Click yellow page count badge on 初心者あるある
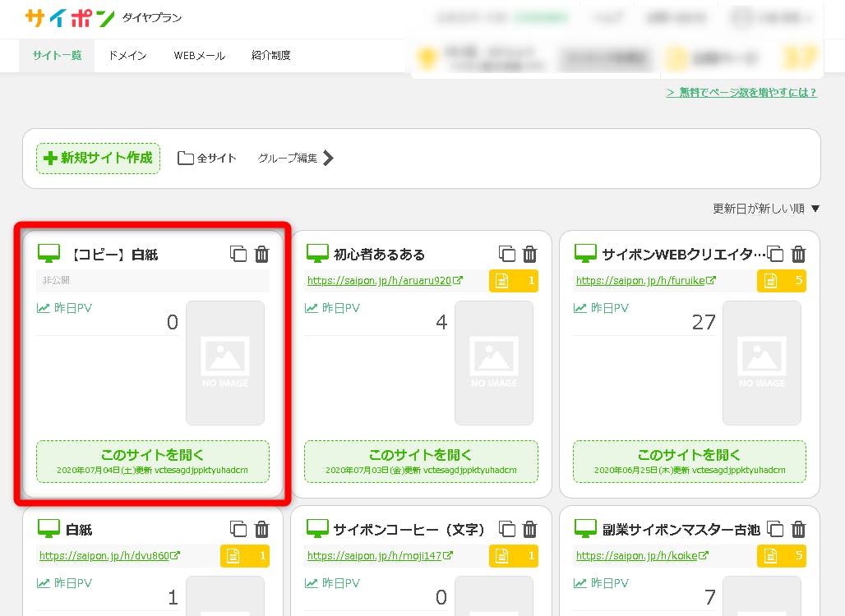 pos(514,281)
